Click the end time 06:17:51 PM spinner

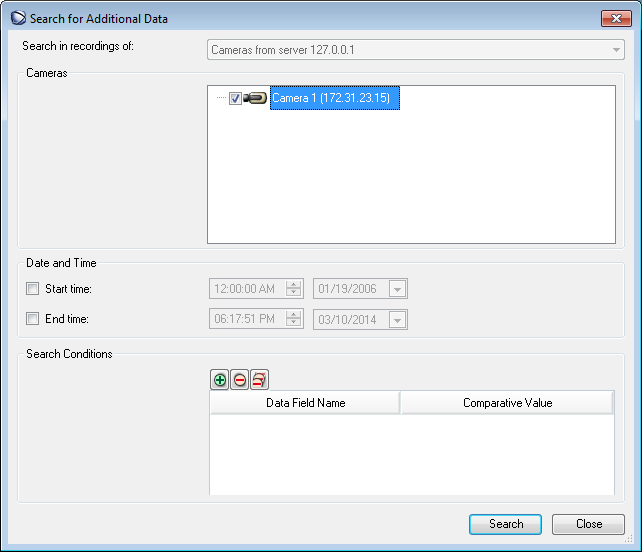293,319
